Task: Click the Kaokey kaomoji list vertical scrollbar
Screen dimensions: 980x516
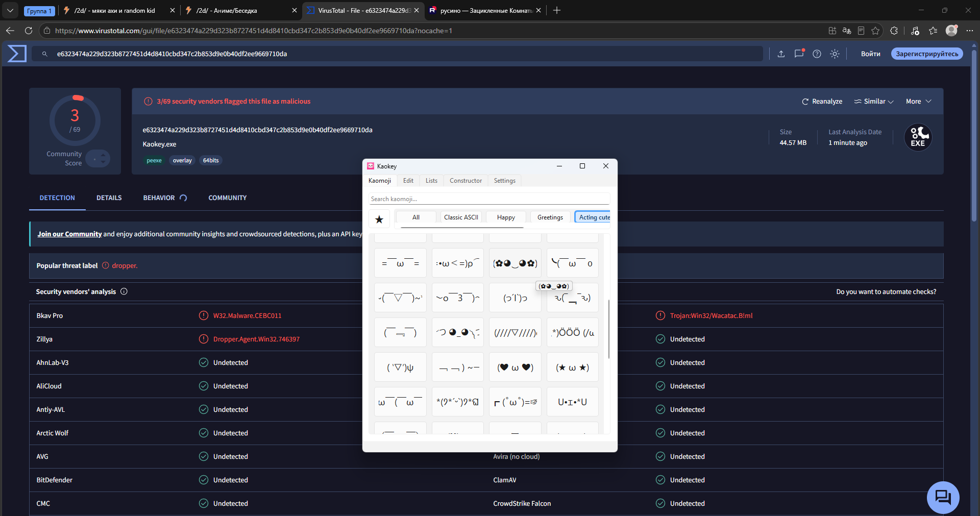Action: coord(609,329)
